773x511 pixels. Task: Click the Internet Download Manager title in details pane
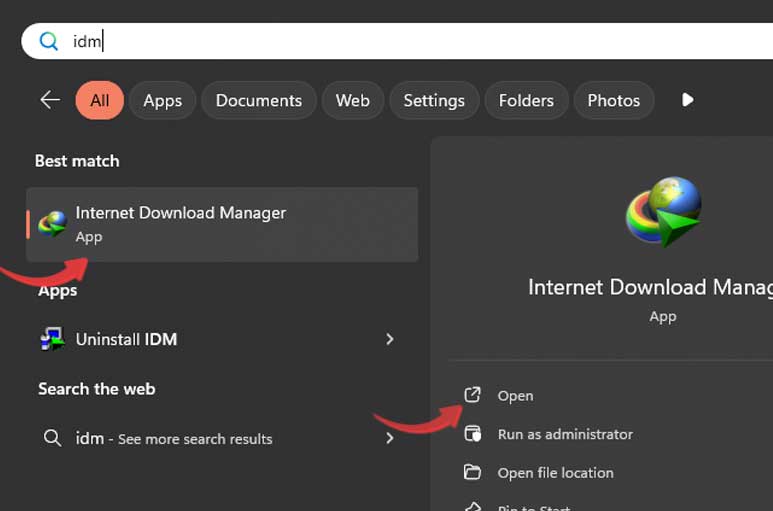click(650, 287)
